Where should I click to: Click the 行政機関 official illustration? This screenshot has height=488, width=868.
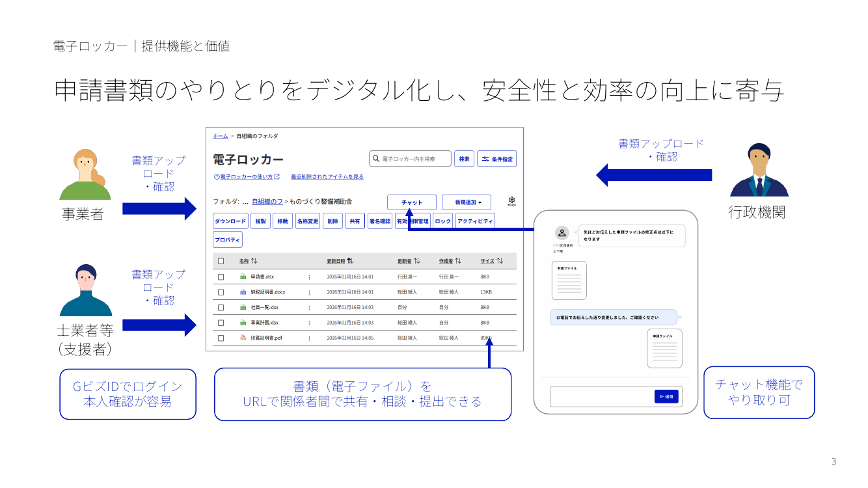pos(759,170)
